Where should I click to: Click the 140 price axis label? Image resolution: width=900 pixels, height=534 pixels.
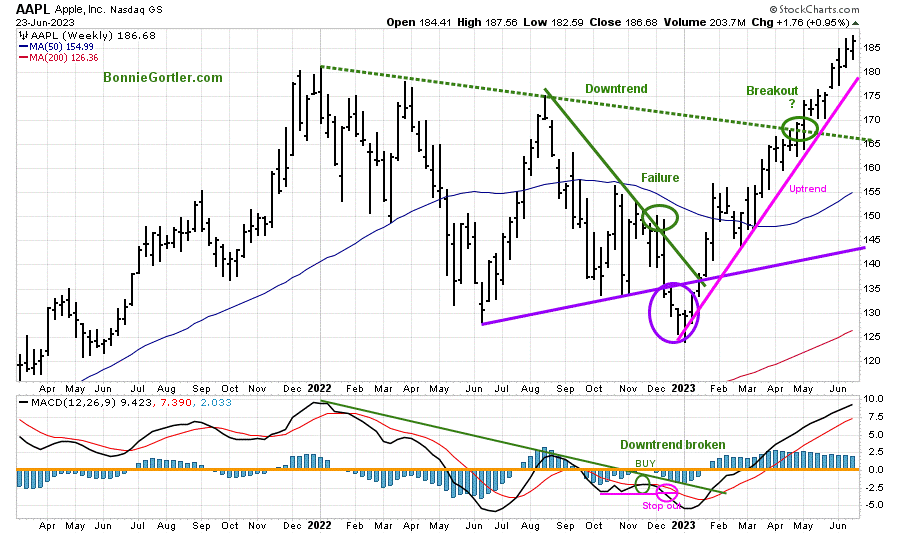pyautogui.click(x=872, y=264)
